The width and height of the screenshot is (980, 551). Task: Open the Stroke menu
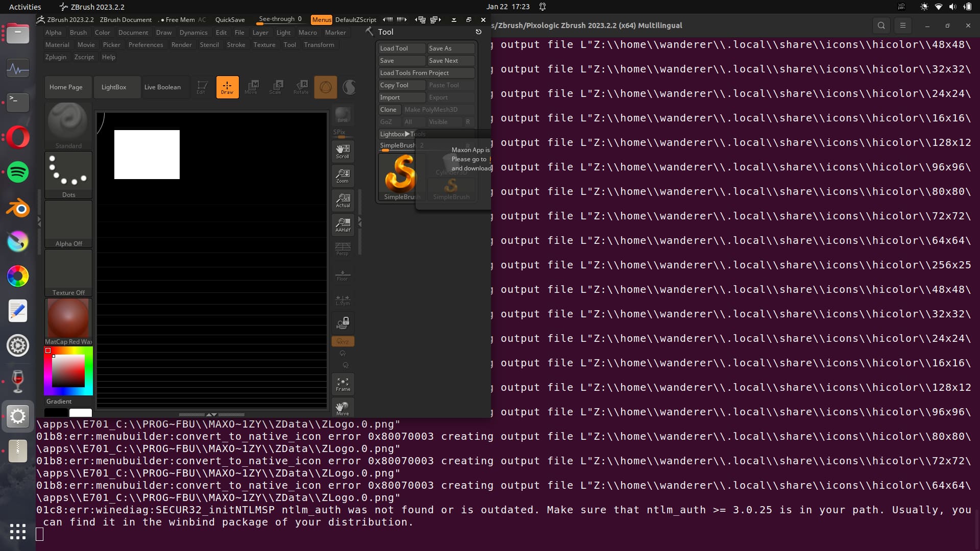(236, 45)
